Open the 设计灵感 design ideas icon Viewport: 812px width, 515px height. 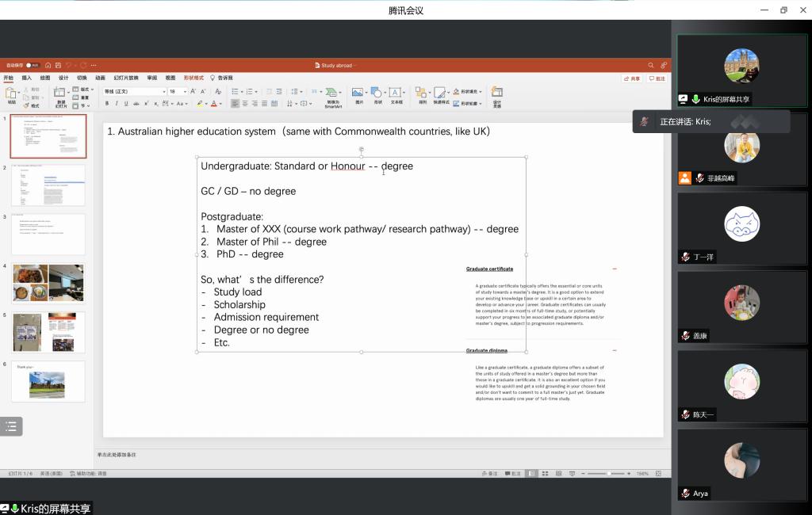point(496,93)
